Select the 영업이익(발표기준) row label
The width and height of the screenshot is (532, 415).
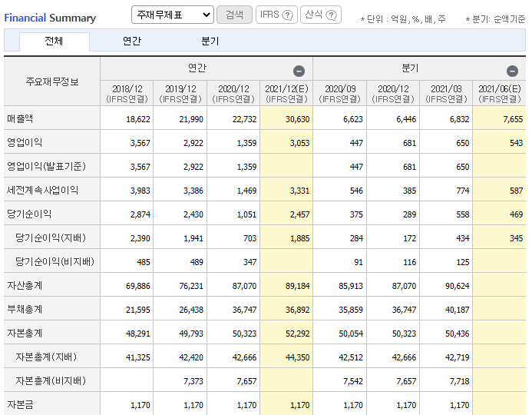tap(46, 166)
